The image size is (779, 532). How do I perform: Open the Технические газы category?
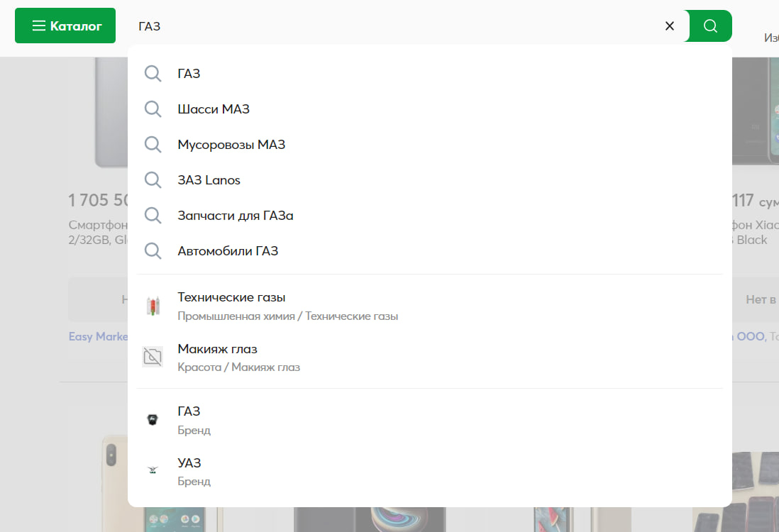click(430, 306)
